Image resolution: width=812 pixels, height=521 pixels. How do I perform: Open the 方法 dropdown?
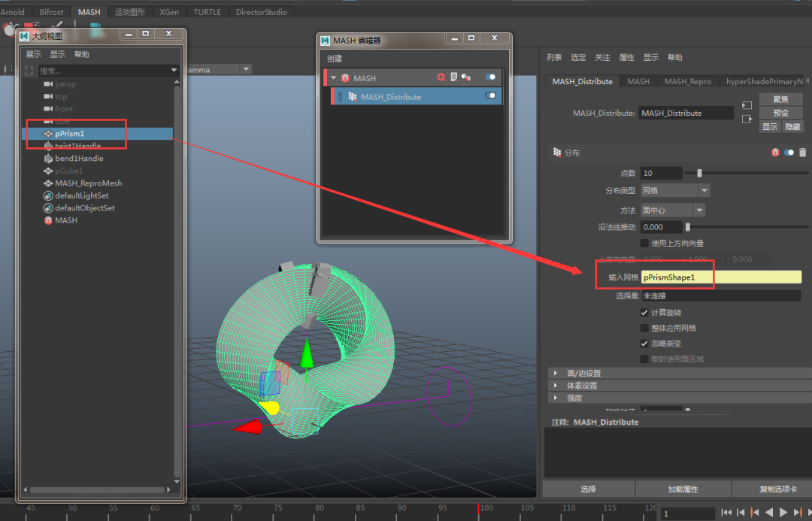[x=673, y=211]
